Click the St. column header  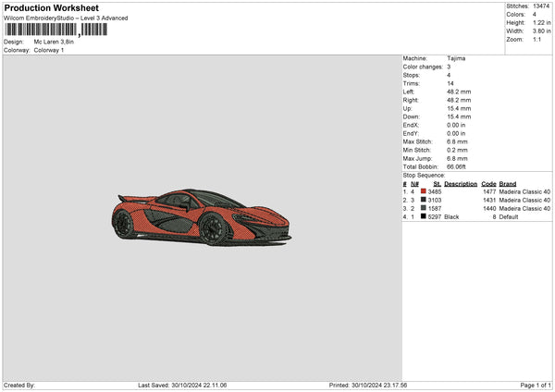pos(437,184)
